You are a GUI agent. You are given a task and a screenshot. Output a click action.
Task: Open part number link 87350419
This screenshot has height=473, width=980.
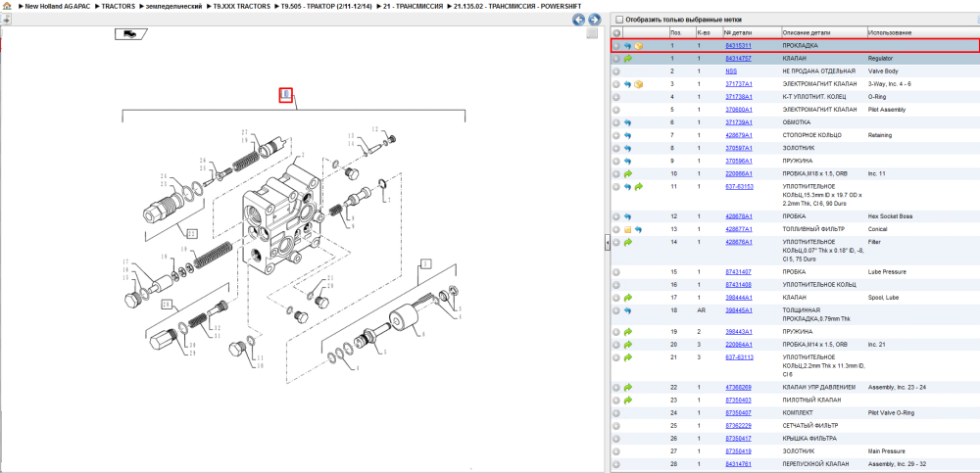click(x=738, y=451)
